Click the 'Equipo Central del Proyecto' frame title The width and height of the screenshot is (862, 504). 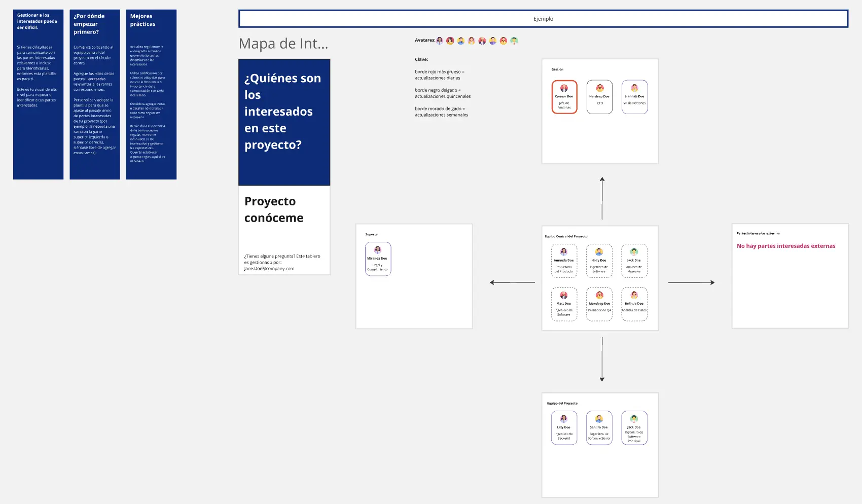click(x=566, y=236)
